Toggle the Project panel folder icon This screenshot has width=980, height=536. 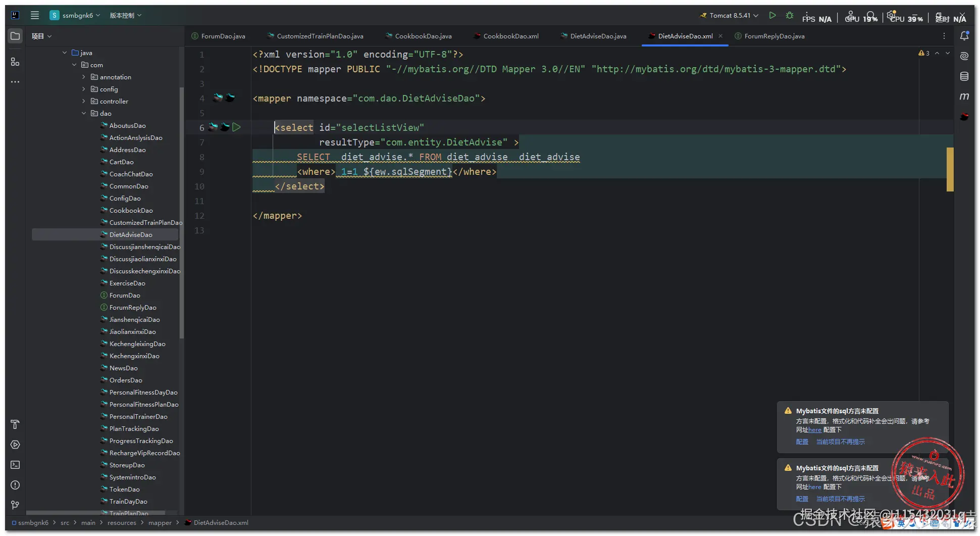click(x=15, y=36)
